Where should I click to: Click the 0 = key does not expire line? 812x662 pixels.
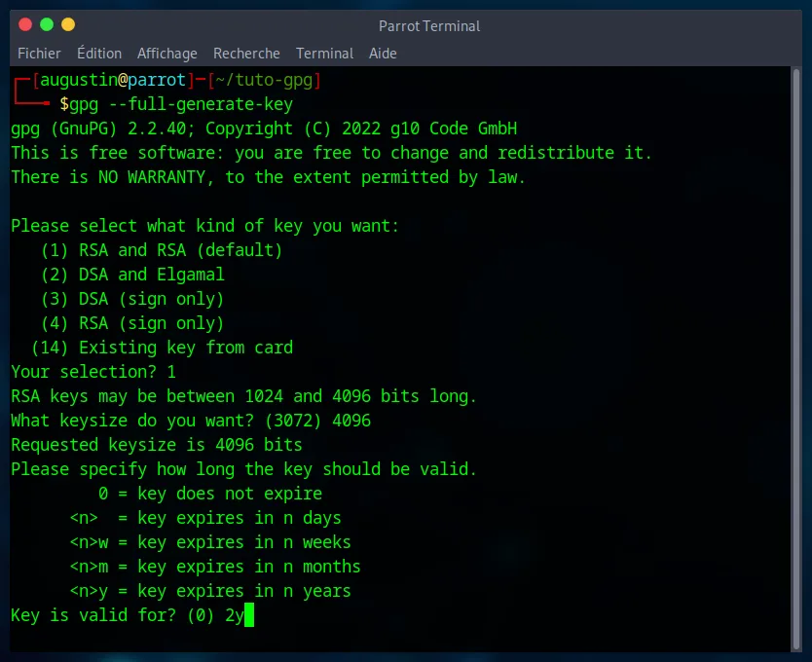(x=209, y=494)
